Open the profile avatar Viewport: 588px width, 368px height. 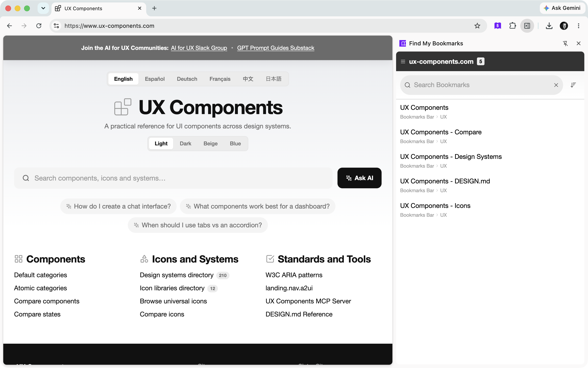point(564,26)
